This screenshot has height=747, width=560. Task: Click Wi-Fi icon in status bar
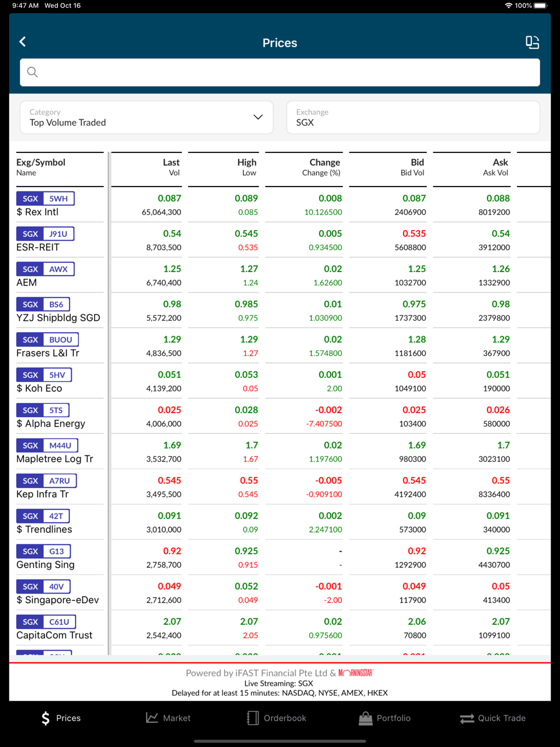508,6
